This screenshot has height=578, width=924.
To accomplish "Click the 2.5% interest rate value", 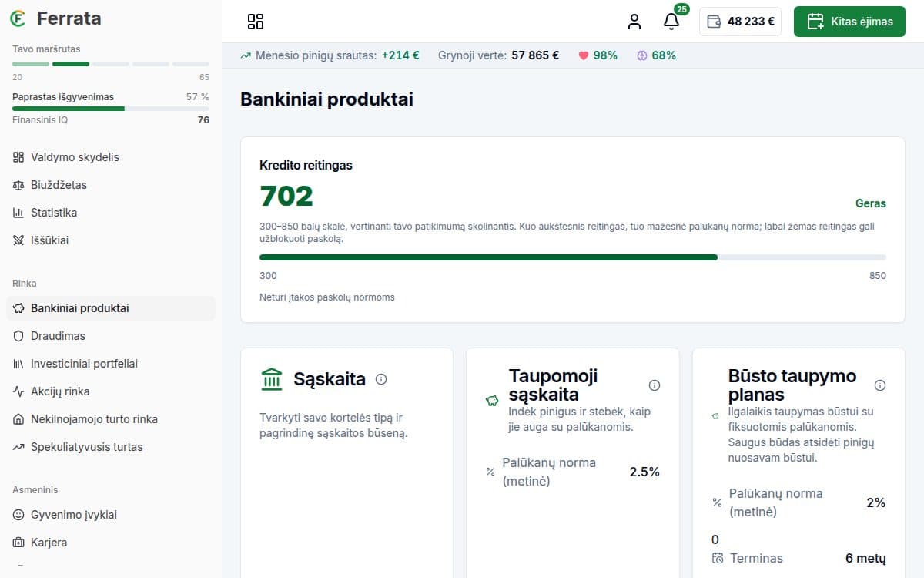I will [644, 472].
